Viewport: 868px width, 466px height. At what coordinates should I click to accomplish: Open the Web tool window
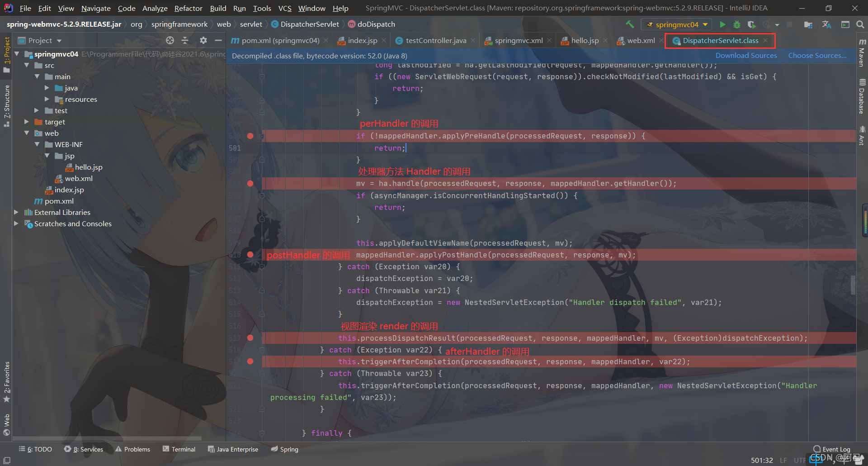(x=7, y=424)
